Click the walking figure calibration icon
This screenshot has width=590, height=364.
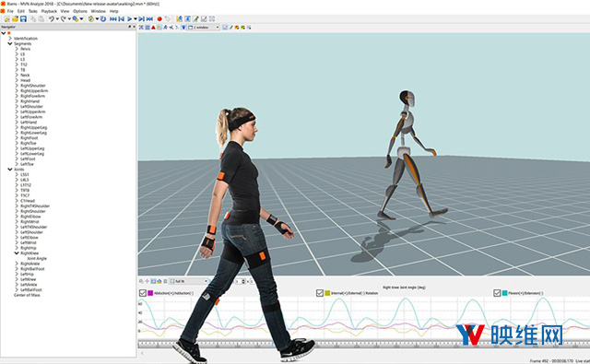pyautogui.click(x=180, y=18)
